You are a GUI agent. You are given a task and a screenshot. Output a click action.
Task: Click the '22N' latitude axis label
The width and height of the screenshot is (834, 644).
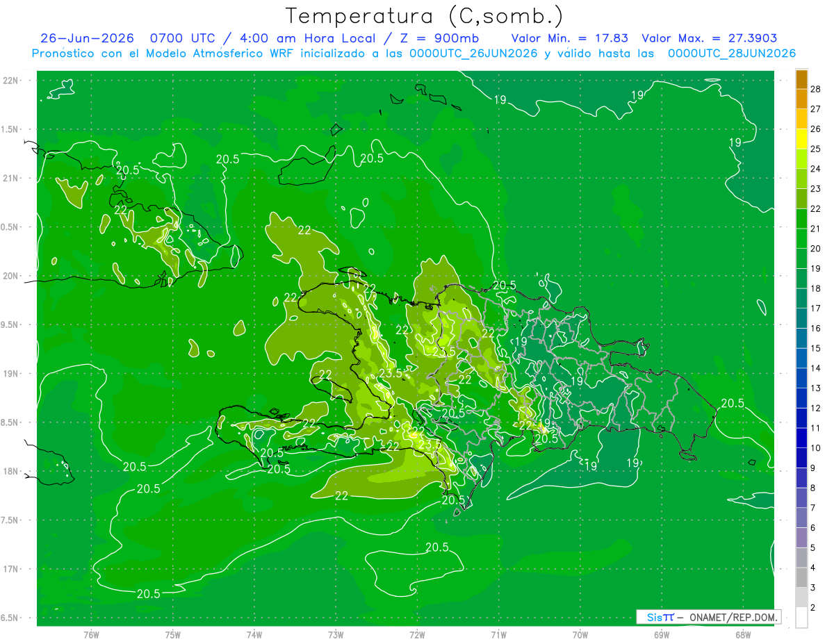(x=11, y=80)
